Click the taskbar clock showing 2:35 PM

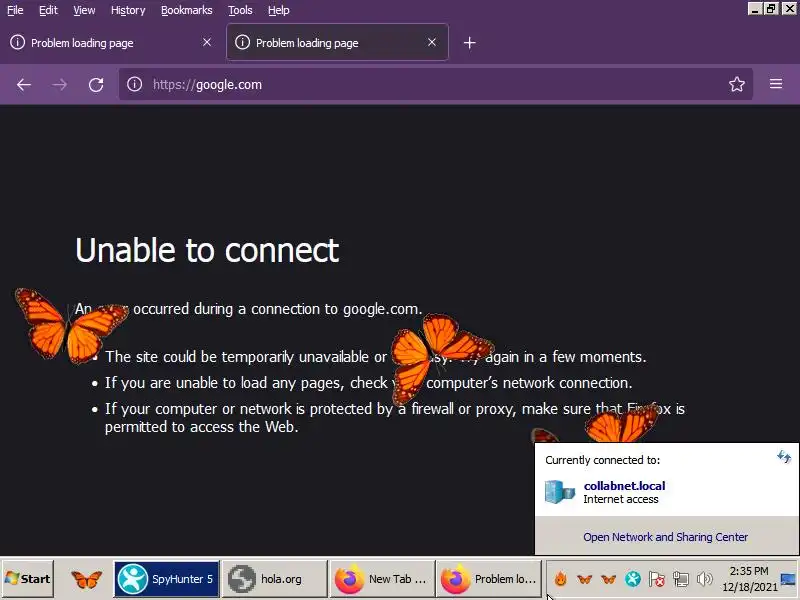click(749, 579)
